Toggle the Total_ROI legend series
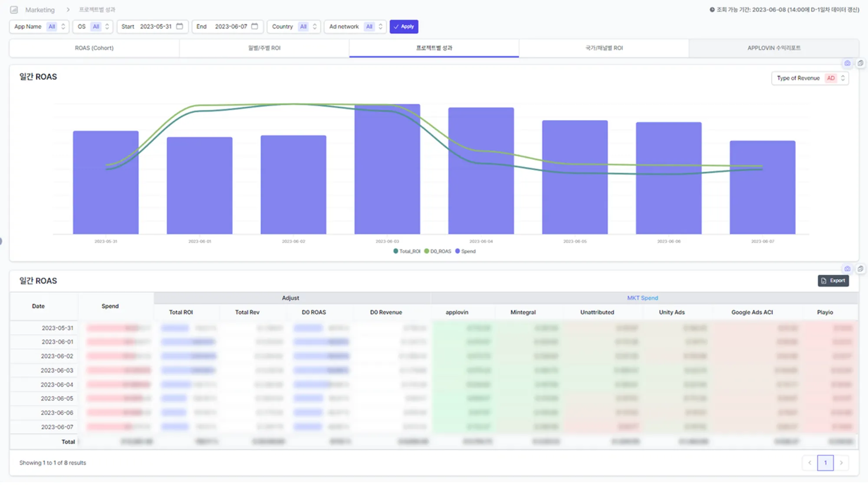The height and width of the screenshot is (485, 868). [x=407, y=251]
